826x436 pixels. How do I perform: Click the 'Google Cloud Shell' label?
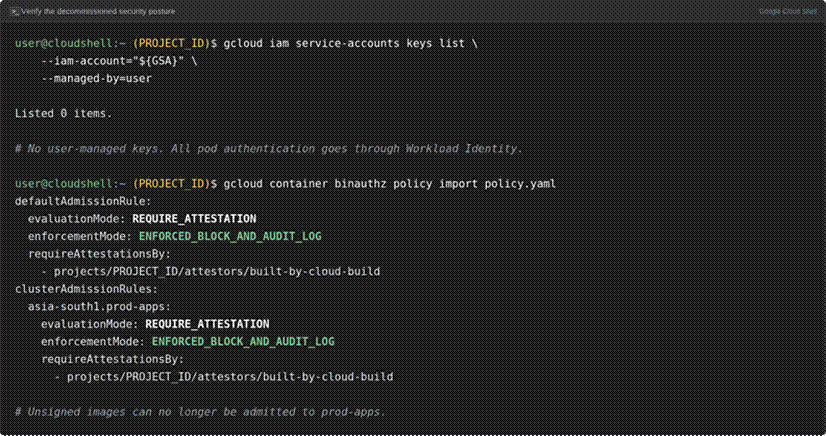788,11
